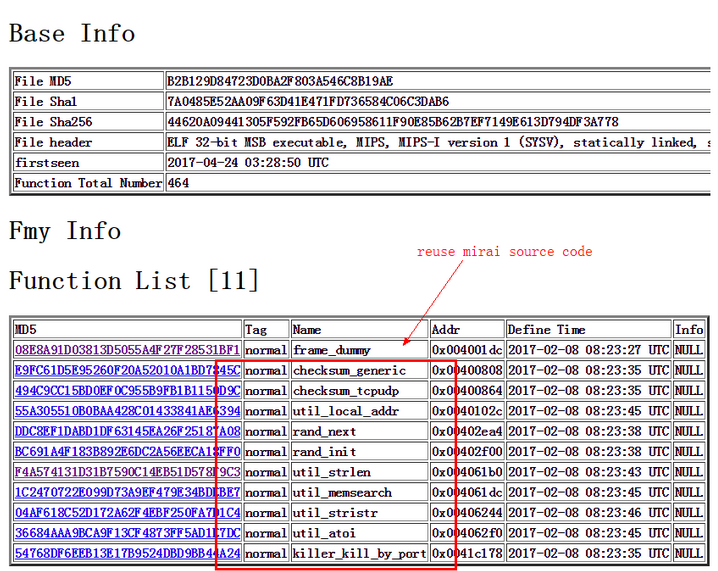
Task: Click the Define Time column header
Action: coord(588,329)
